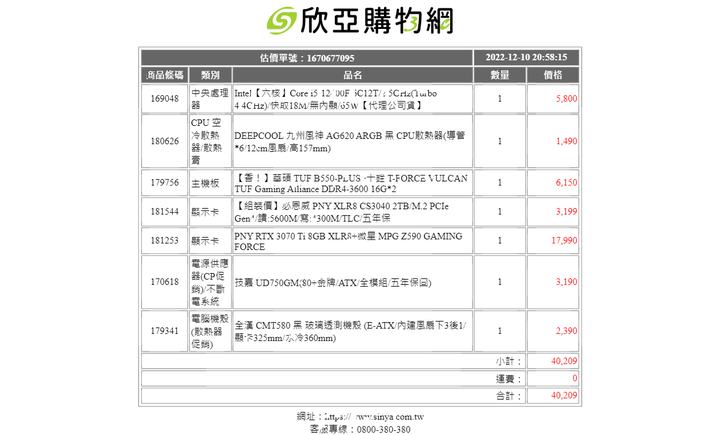Click the shipping fee value 0
Image resolution: width=720 pixels, height=435 pixels.
[575, 379]
